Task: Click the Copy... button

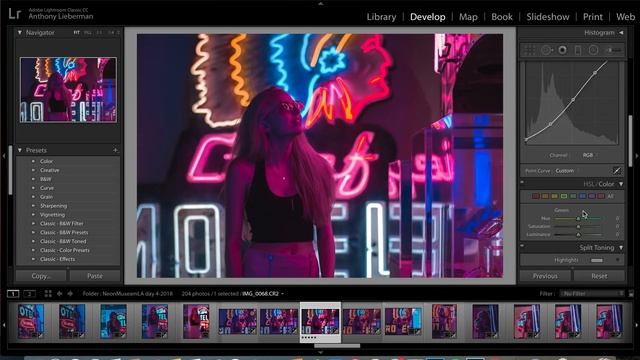Action: click(x=41, y=276)
